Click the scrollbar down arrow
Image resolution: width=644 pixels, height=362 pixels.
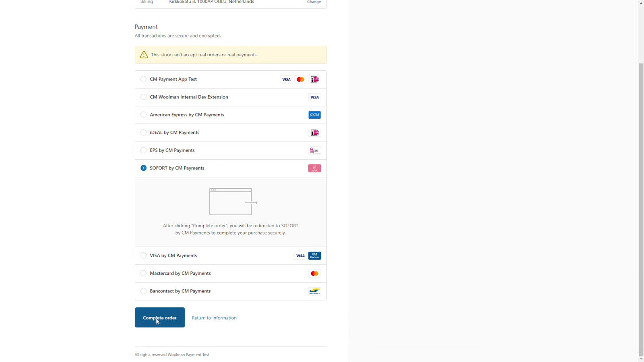tap(641, 359)
